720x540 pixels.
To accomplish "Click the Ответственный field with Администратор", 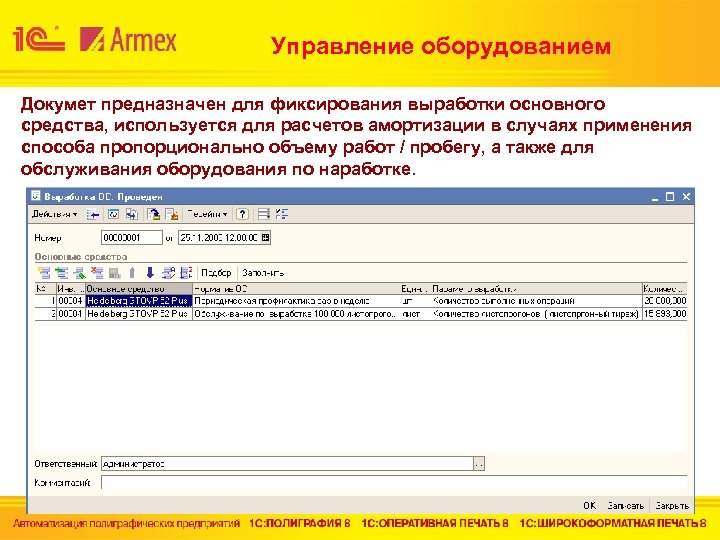I will [287, 464].
